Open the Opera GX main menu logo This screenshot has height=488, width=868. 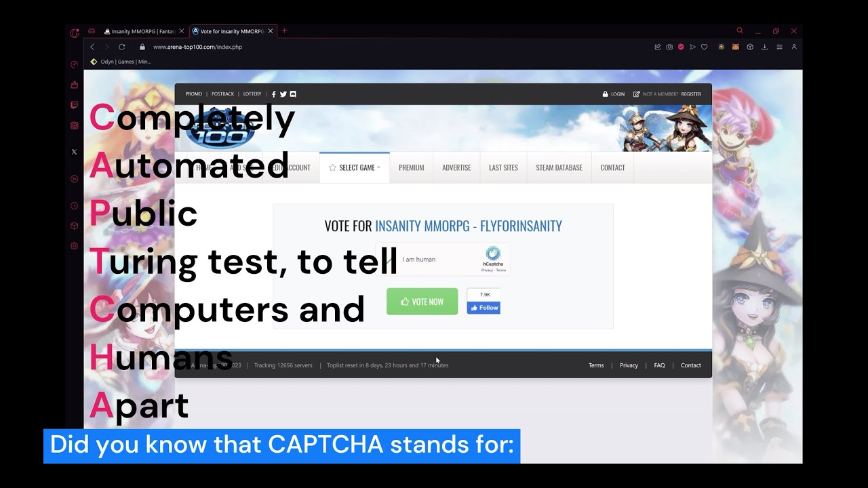click(x=75, y=32)
